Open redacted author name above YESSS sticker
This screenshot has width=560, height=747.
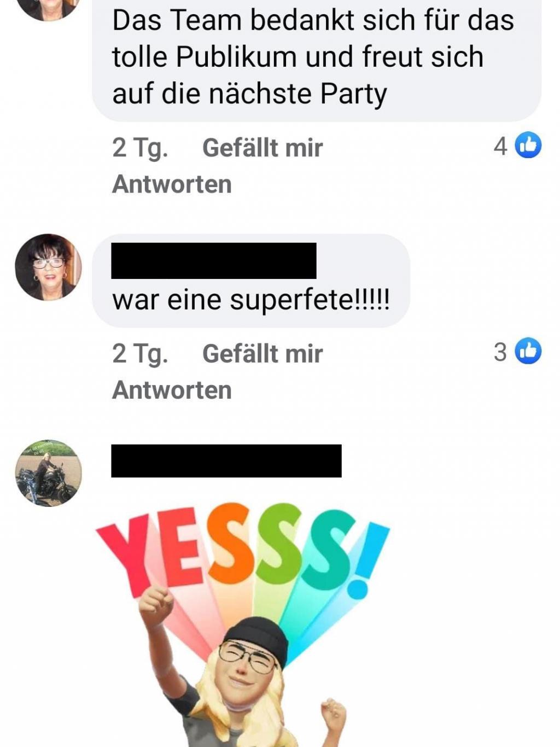point(226,461)
